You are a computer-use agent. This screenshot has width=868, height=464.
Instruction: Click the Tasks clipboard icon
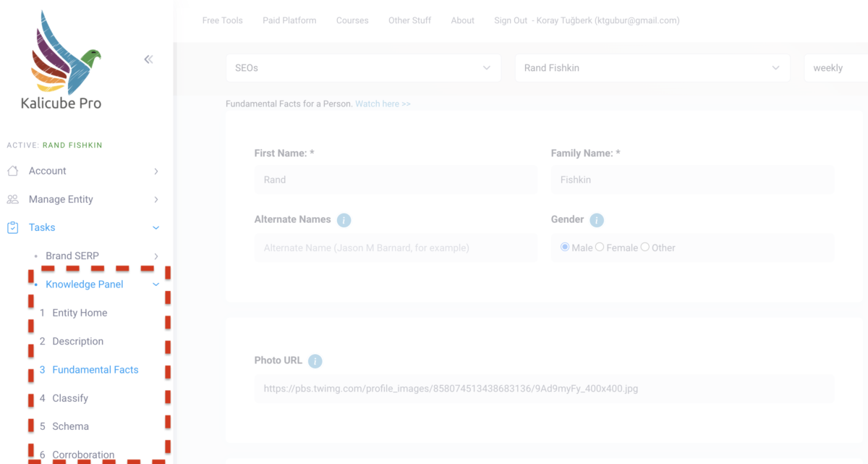[12, 227]
